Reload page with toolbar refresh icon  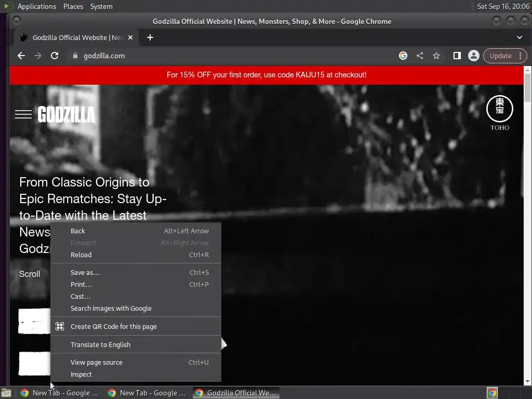coord(54,56)
